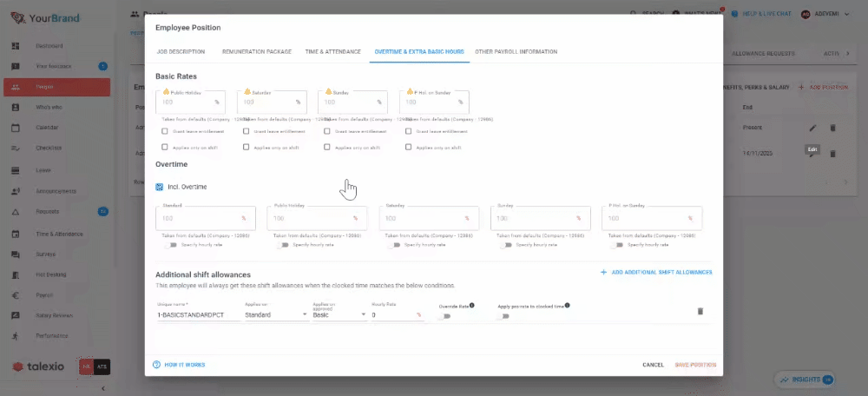Viewport: 868px width, 396px height.
Task: Switch to the Job Description tab
Action: [181, 51]
